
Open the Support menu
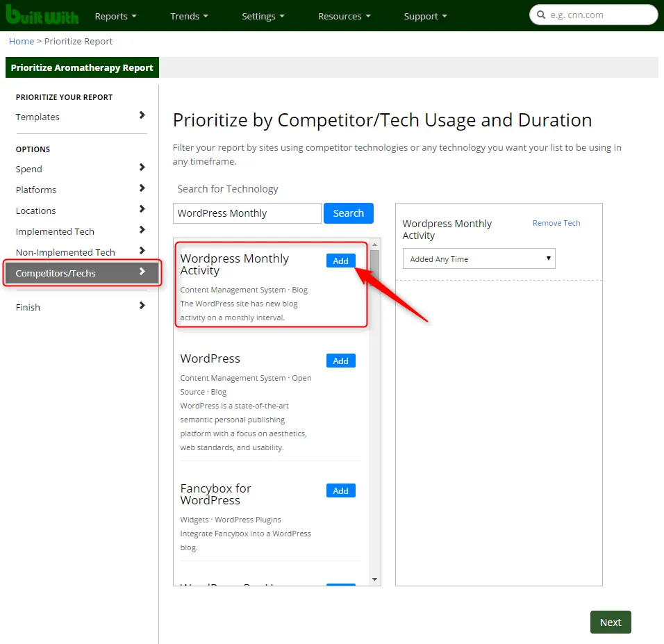(x=425, y=16)
